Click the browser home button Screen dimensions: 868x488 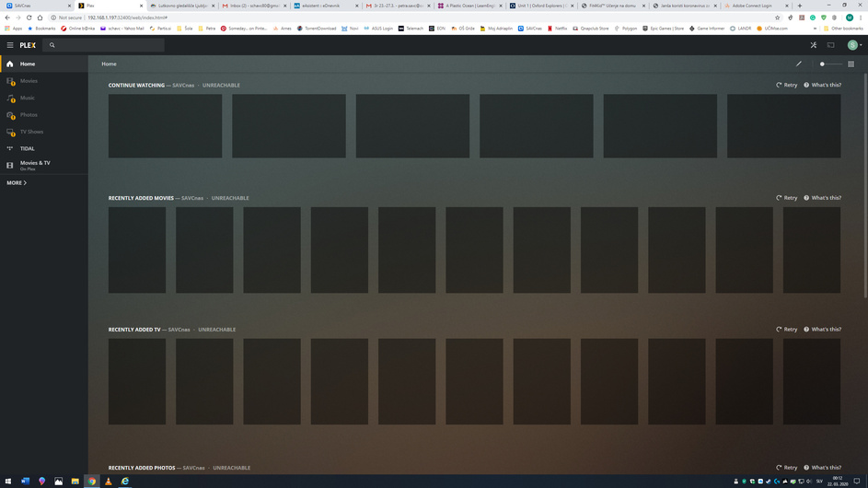(x=40, y=17)
